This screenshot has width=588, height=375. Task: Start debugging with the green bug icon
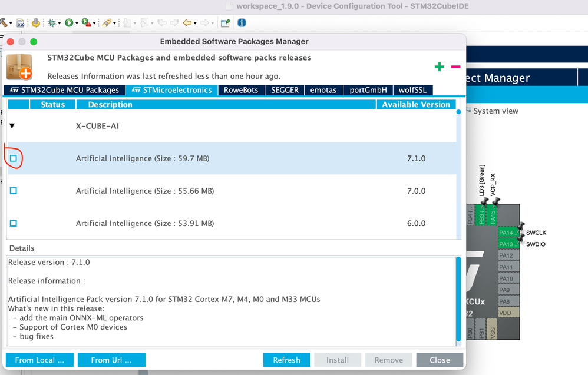[x=52, y=23]
